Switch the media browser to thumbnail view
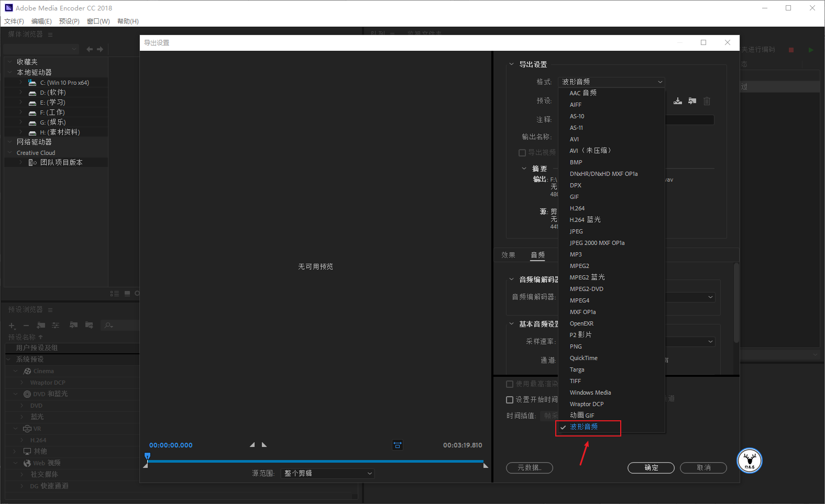This screenshot has width=825, height=504. [x=127, y=294]
